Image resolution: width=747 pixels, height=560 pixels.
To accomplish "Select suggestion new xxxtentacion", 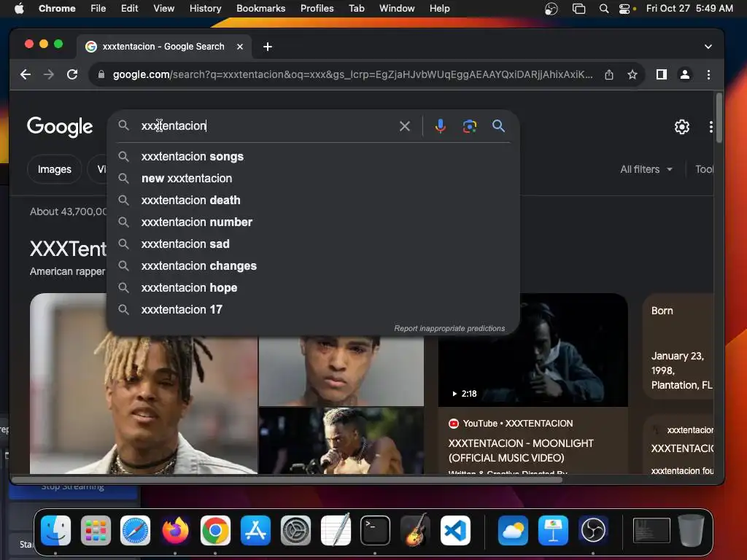I will [x=312, y=179].
